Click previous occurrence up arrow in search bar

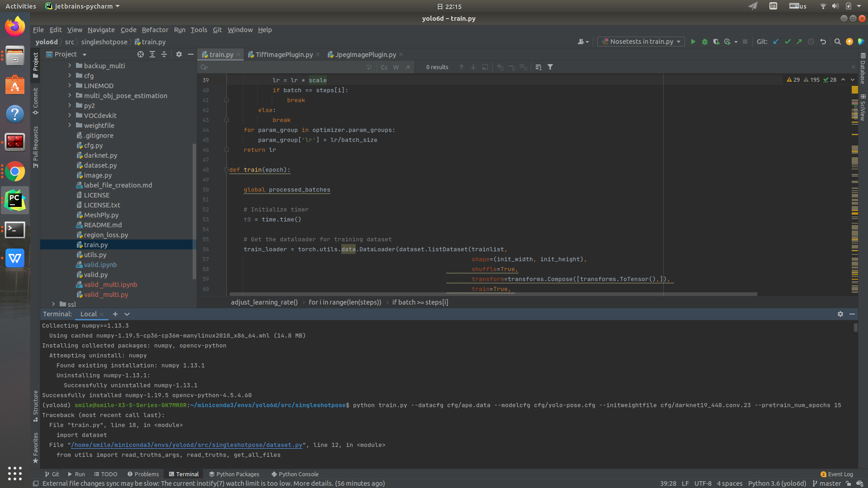click(x=462, y=67)
